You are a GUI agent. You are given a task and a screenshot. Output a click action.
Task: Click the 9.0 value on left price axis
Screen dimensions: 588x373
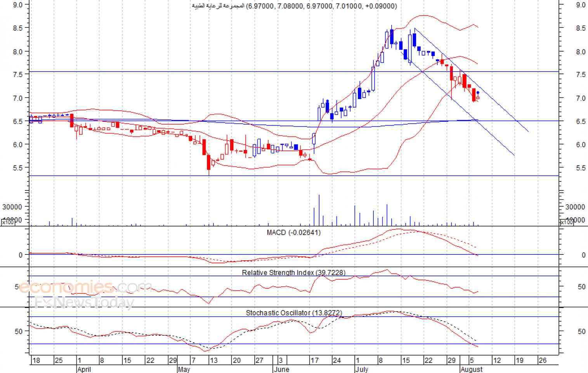tap(18, 5)
